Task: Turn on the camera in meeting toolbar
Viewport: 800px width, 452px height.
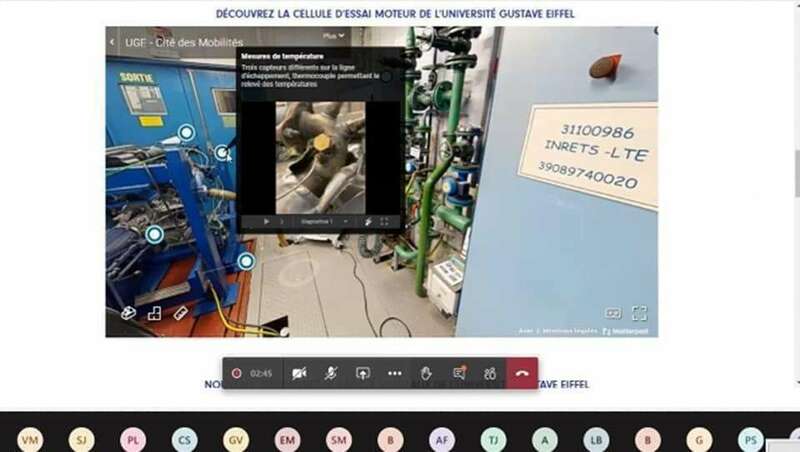Action: [x=299, y=373]
